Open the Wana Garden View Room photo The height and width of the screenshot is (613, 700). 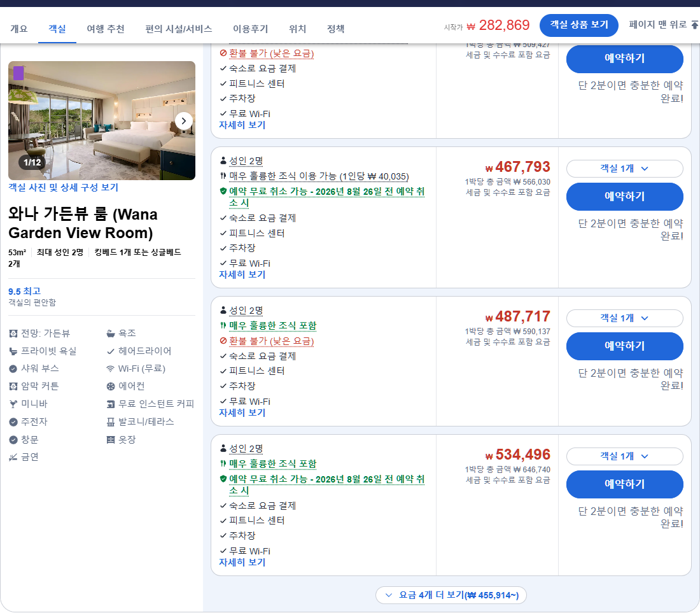coord(102,120)
